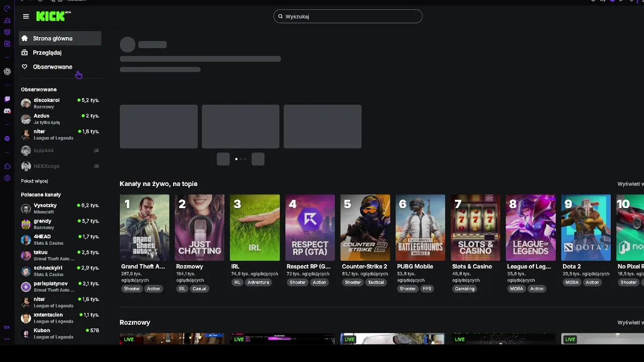The image size is (644, 362).
Task: Open takuu recommended channel
Action: click(x=60, y=255)
